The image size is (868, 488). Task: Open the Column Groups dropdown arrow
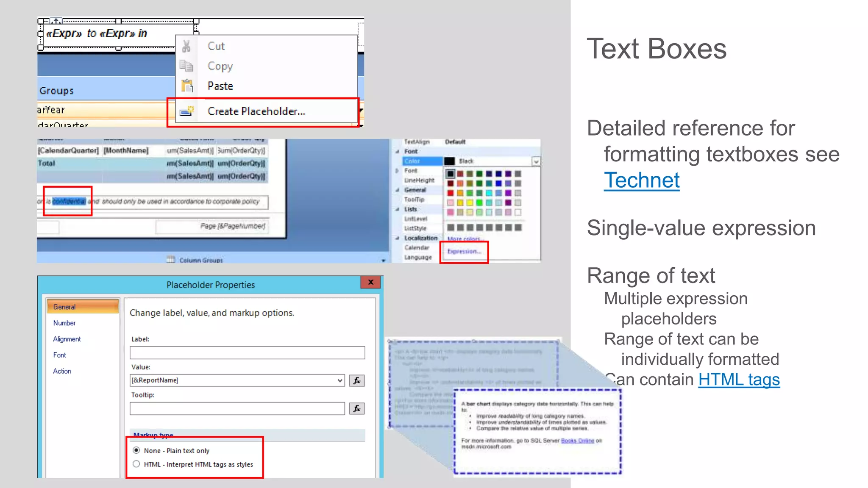(383, 260)
